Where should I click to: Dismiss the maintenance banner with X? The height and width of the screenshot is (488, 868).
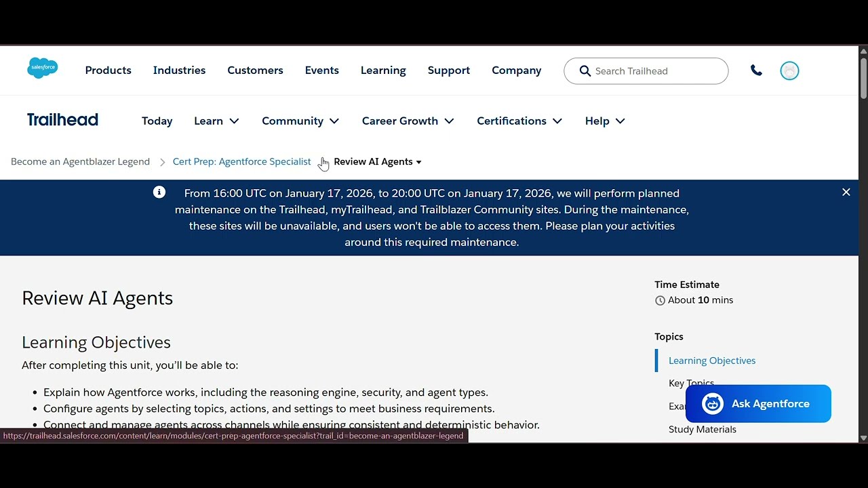click(846, 192)
